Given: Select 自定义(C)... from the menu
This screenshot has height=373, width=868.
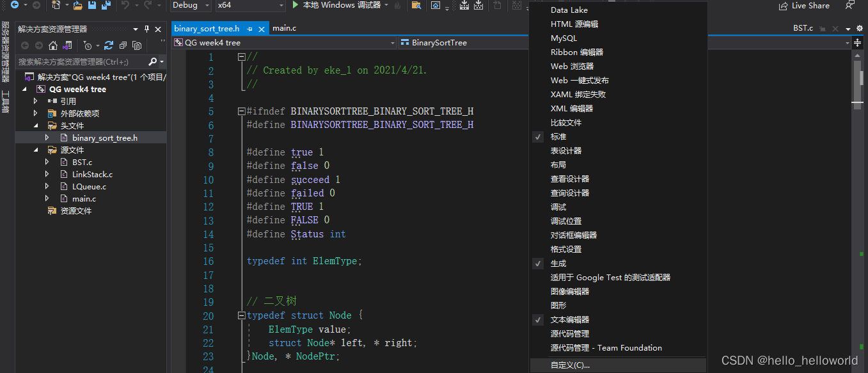Looking at the screenshot, I should point(569,365).
